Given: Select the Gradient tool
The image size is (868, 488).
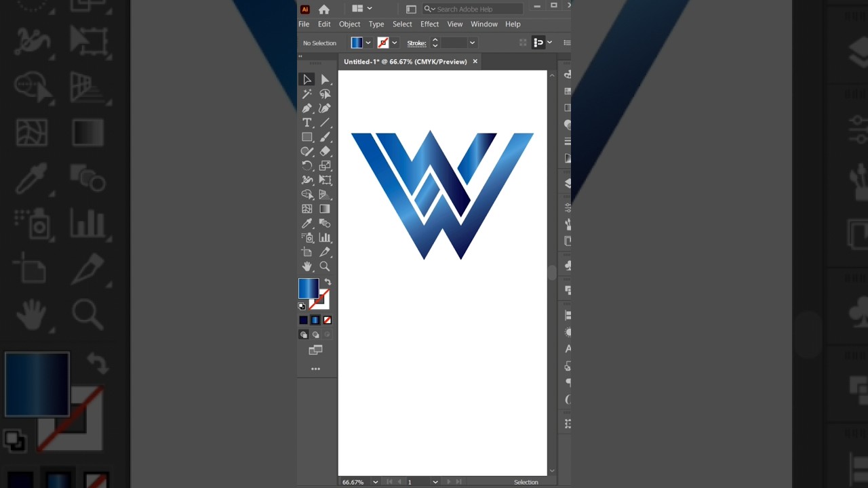Looking at the screenshot, I should [x=325, y=209].
